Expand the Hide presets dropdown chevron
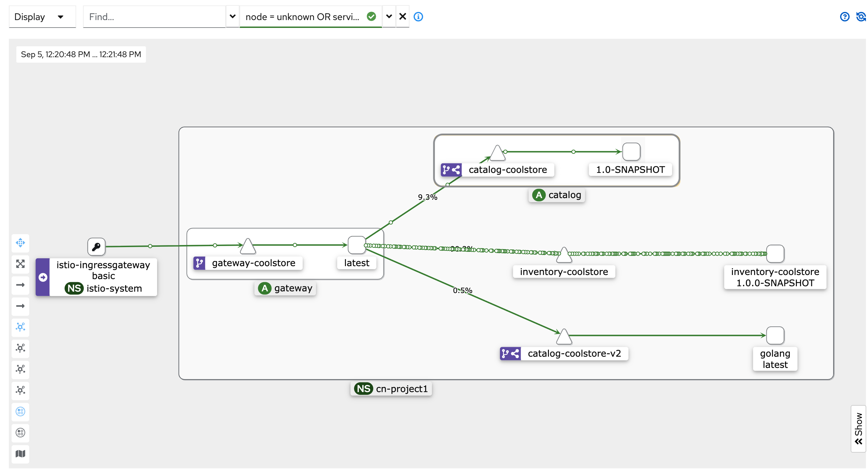This screenshot has height=469, width=868. 389,16
